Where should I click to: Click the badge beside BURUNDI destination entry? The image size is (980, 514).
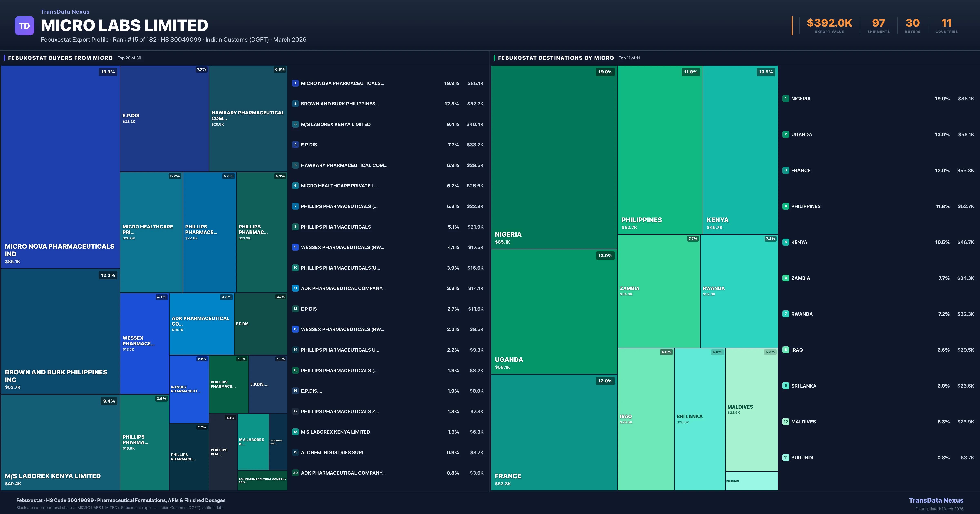[x=786, y=457]
